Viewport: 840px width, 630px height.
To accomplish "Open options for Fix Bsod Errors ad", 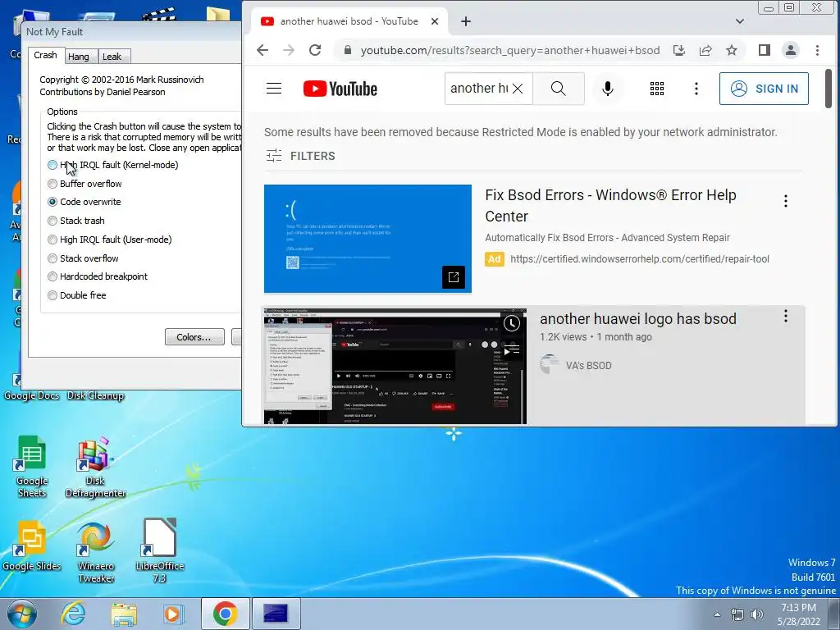I will tap(785, 201).
